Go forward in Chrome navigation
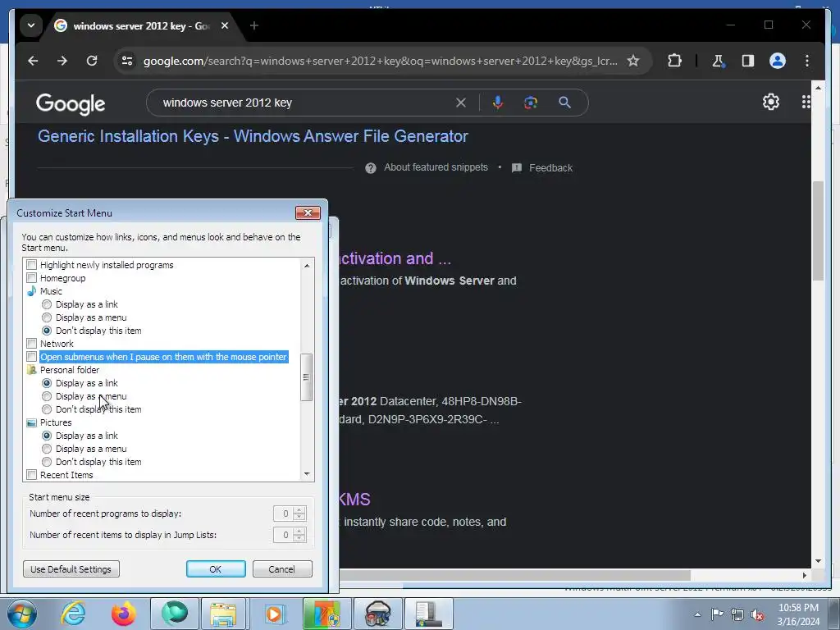The height and width of the screenshot is (630, 840). 62,61
